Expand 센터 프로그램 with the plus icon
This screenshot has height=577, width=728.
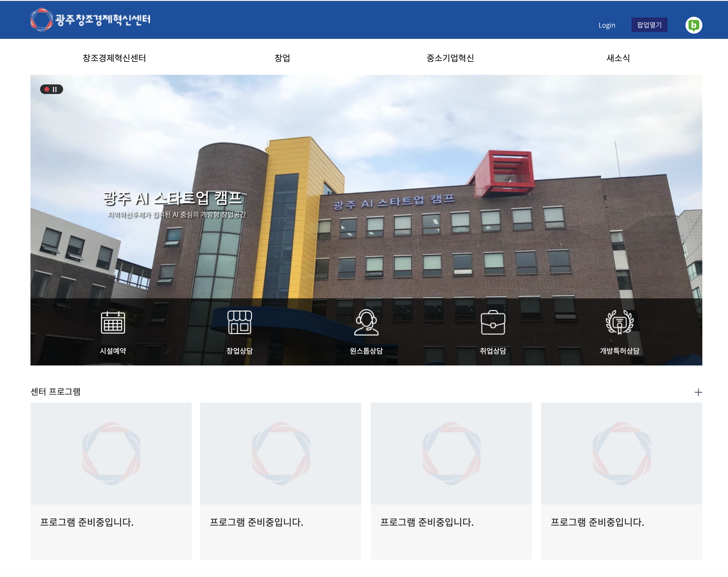pos(698,392)
